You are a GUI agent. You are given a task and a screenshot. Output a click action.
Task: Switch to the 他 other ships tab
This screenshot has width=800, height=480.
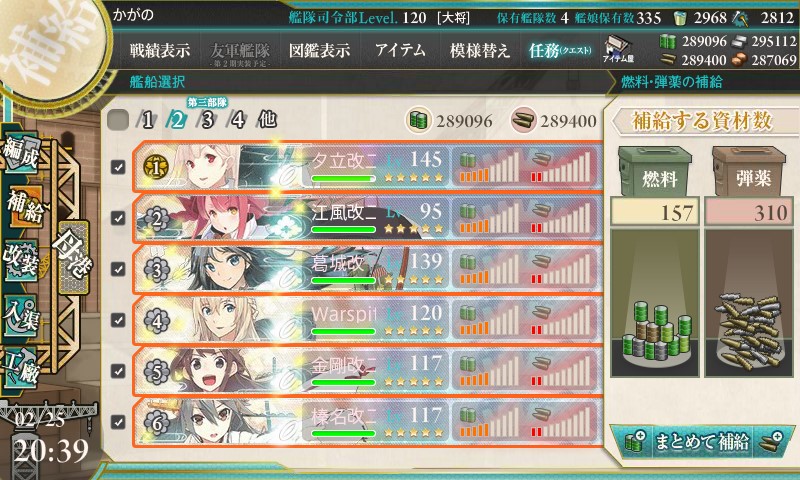267,120
